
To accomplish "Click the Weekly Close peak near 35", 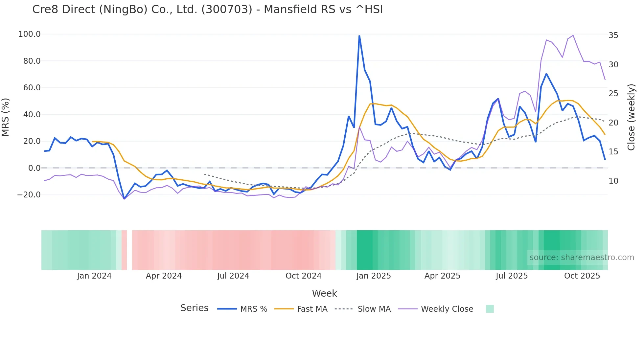I will pyautogui.click(x=573, y=35).
